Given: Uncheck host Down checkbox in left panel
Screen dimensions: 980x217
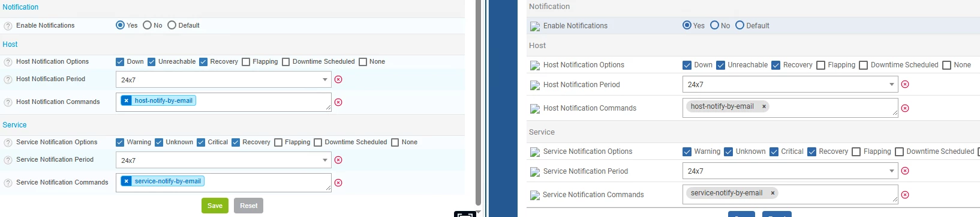Looking at the screenshot, I should (x=120, y=62).
